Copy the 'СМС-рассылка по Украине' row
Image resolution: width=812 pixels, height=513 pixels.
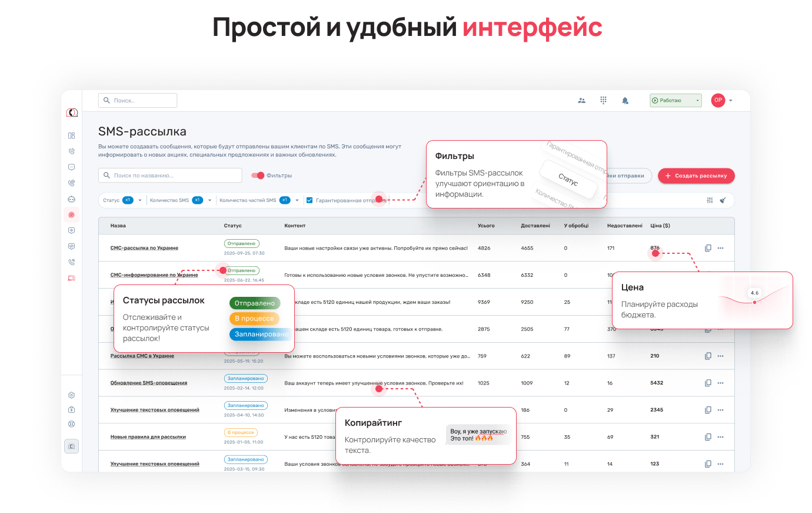tap(708, 248)
